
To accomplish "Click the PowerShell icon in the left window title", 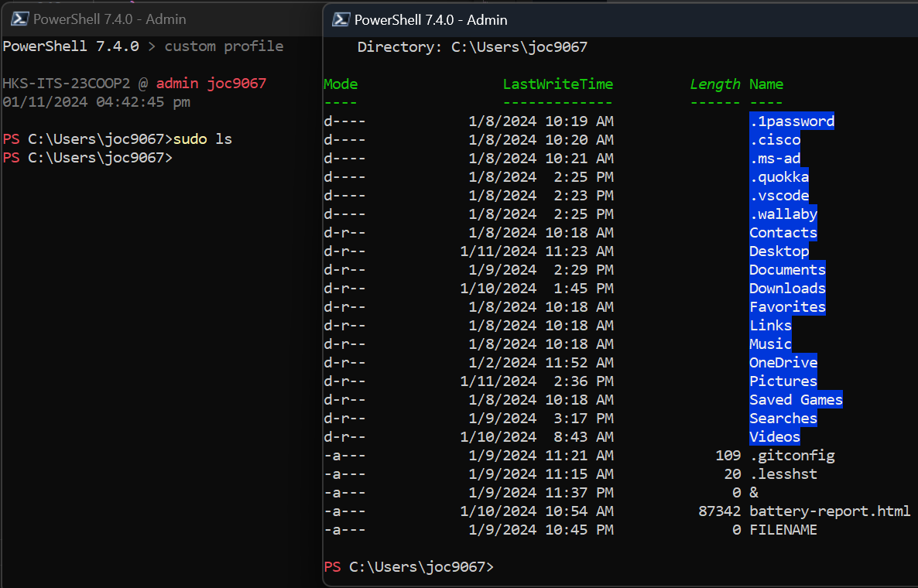I will tap(20, 19).
